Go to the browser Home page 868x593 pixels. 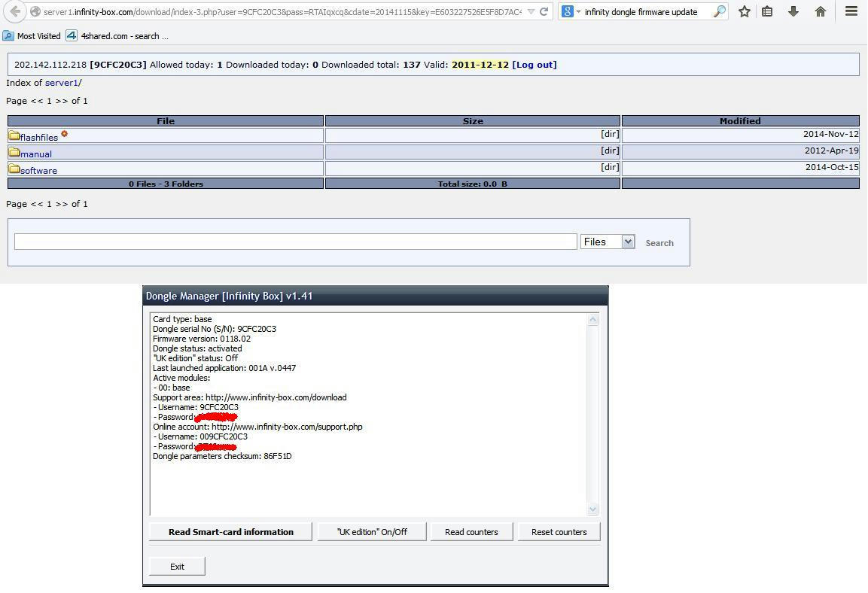point(820,11)
